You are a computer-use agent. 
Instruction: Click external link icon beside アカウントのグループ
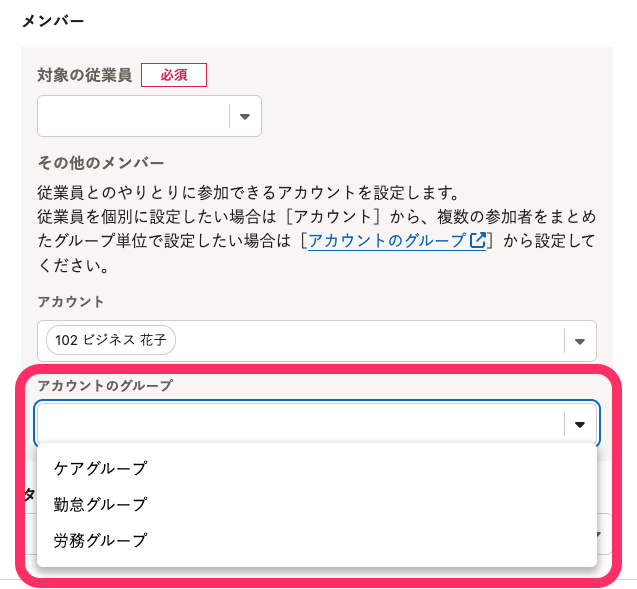477,241
